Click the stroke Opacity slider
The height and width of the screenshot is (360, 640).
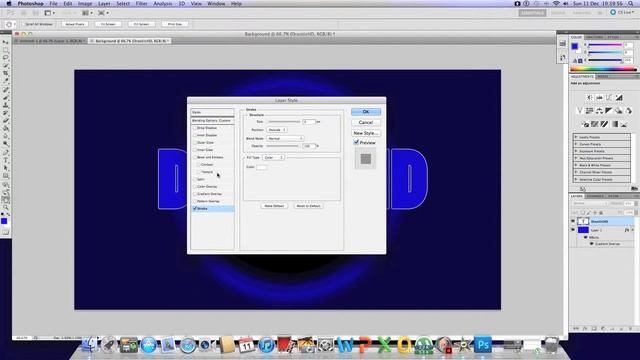pos(282,146)
